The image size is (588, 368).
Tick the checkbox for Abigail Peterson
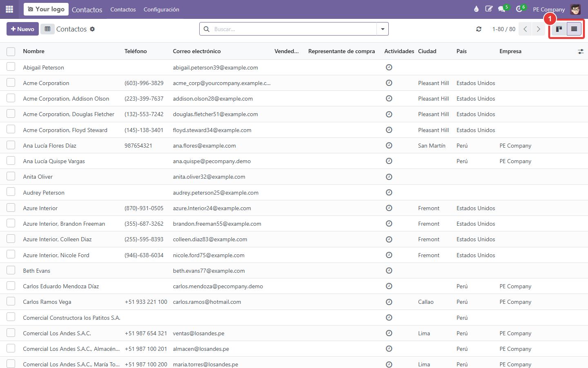[x=11, y=67]
